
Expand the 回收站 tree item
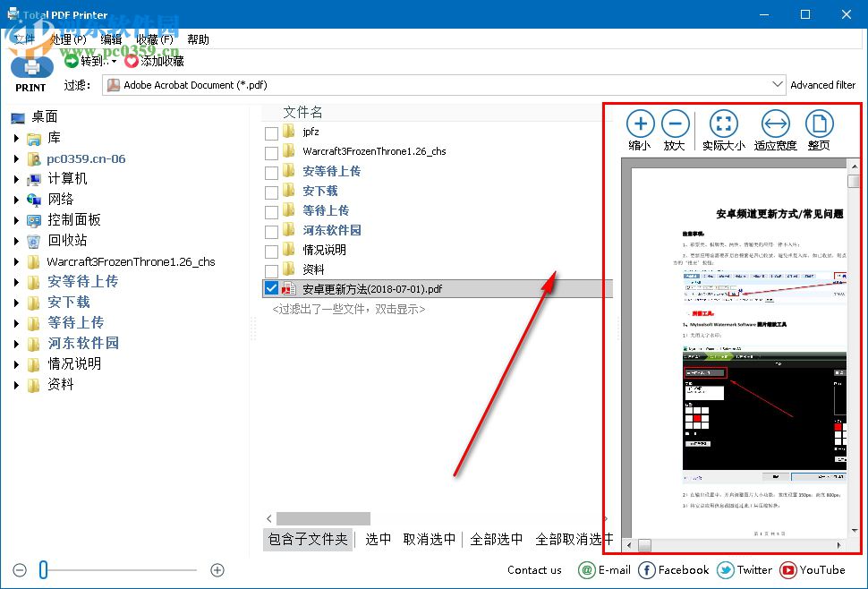18,240
